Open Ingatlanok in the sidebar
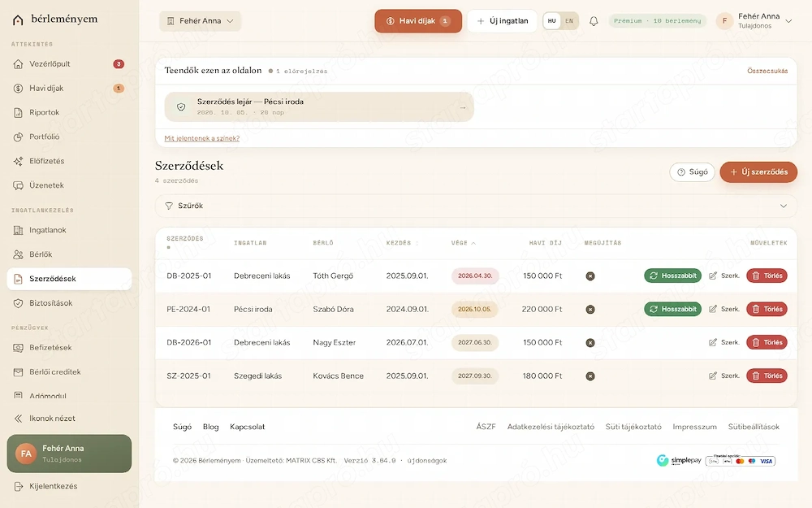 tap(69, 230)
